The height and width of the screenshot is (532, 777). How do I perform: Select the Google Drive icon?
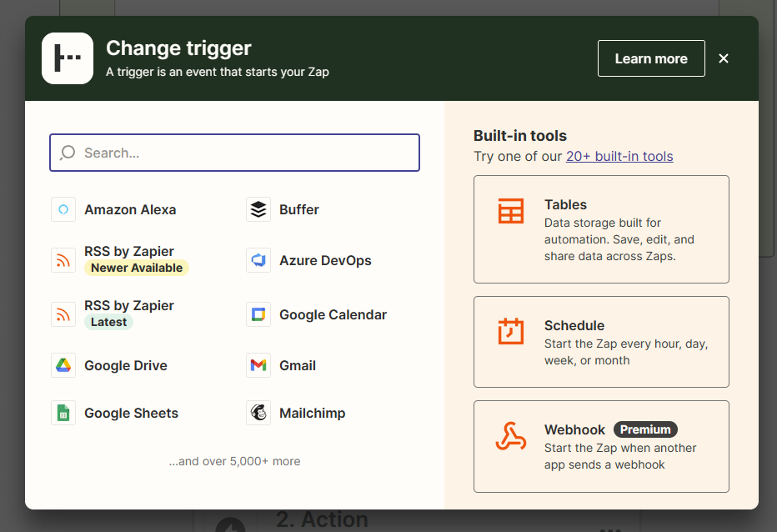[63, 365]
